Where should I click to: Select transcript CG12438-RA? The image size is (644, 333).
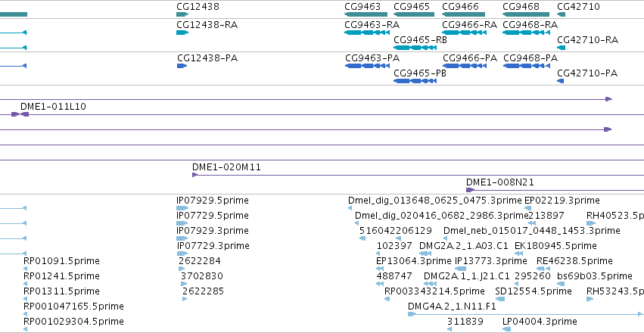182,33
